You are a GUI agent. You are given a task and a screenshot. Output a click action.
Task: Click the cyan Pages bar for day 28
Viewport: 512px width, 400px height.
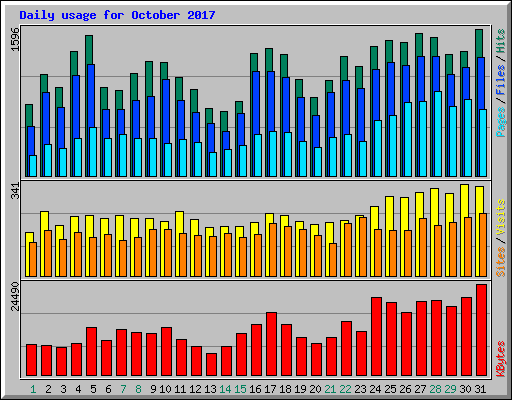pos(438,134)
